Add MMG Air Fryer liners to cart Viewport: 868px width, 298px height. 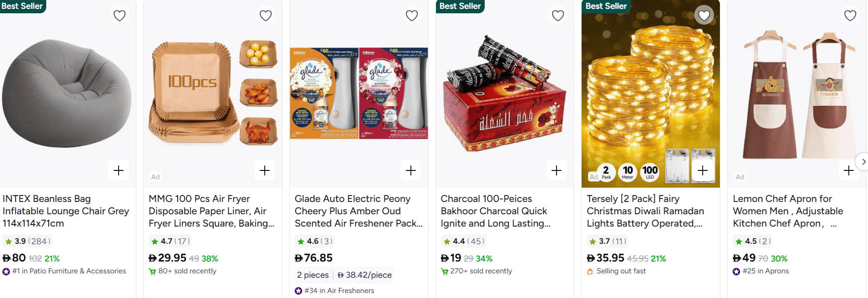click(265, 170)
